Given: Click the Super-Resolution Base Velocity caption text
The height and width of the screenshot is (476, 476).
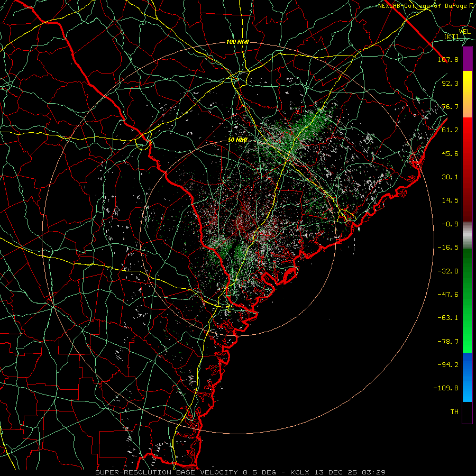Looking at the screenshot, I should tap(167, 472).
